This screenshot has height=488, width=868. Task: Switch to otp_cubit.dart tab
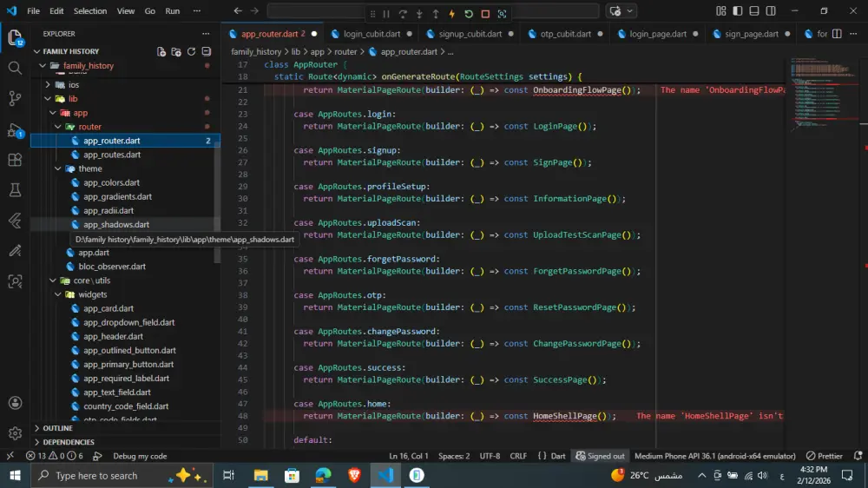565,34
